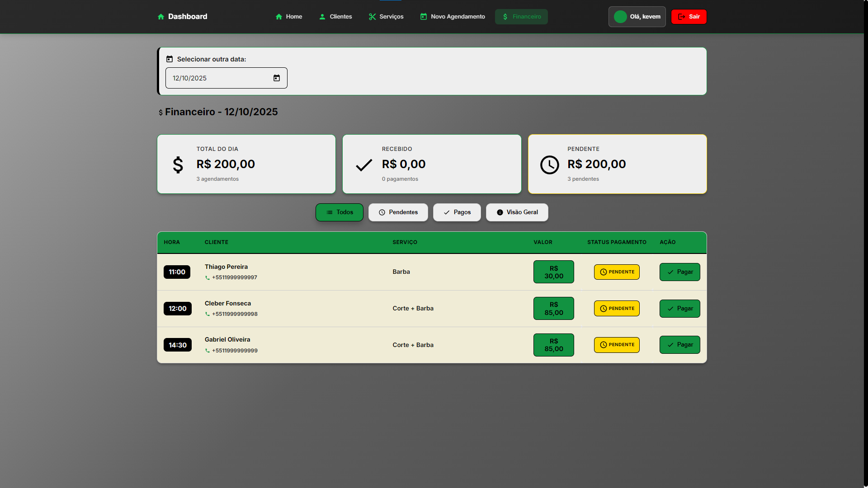The image size is (868, 488).
Task: Click phone icon next to Thiago Pereira's number
Action: [x=208, y=278]
